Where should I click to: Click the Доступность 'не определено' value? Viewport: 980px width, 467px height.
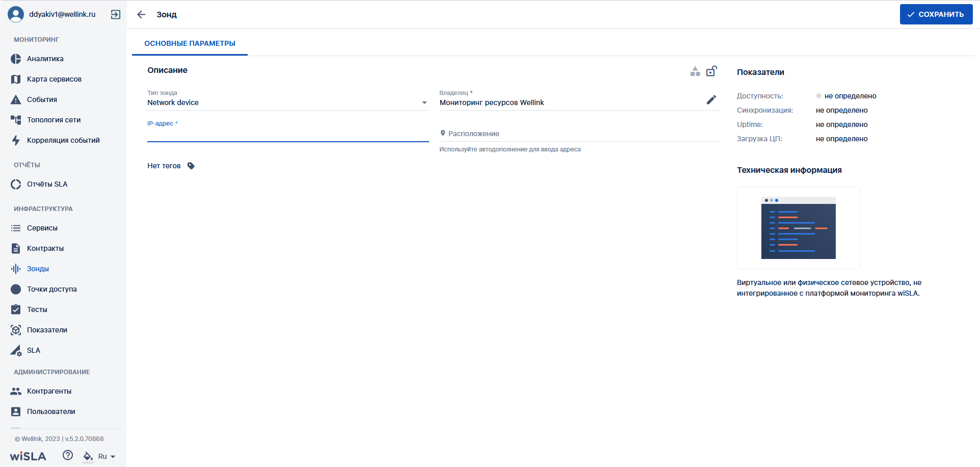pyautogui.click(x=850, y=96)
